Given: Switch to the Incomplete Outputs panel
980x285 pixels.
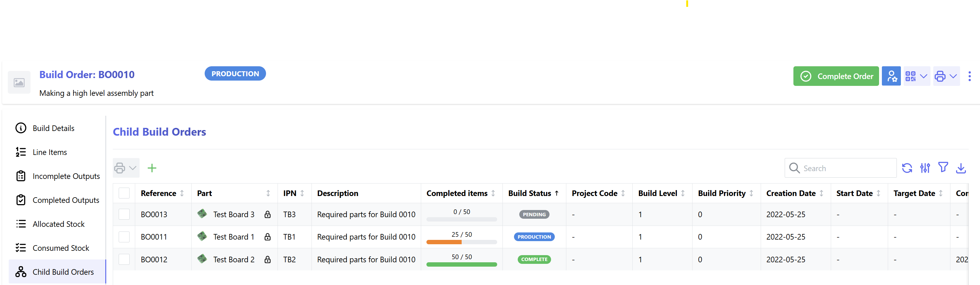Looking at the screenshot, I should 66,176.
